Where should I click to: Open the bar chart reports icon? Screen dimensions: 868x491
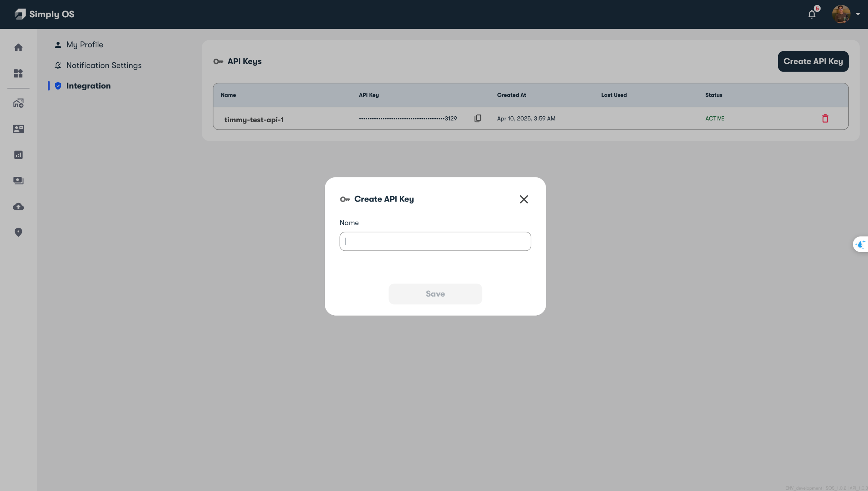point(18,155)
